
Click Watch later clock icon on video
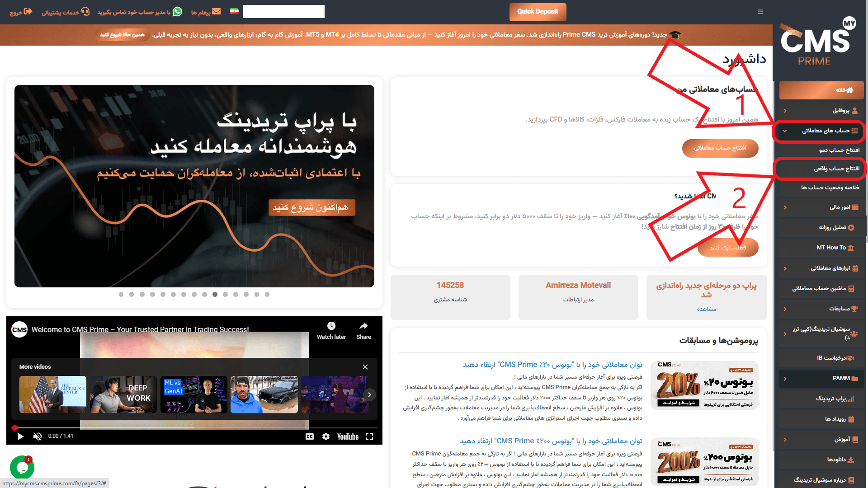coord(331,326)
